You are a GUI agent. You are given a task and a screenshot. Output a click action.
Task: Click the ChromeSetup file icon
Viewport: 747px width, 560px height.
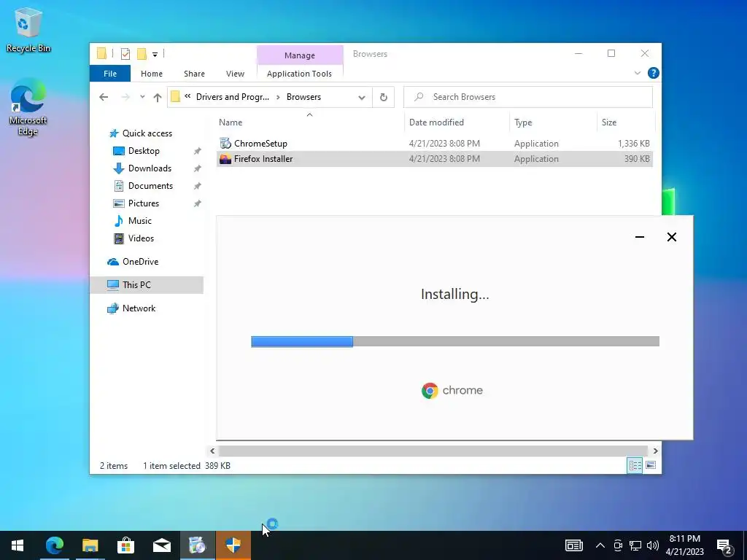point(225,143)
